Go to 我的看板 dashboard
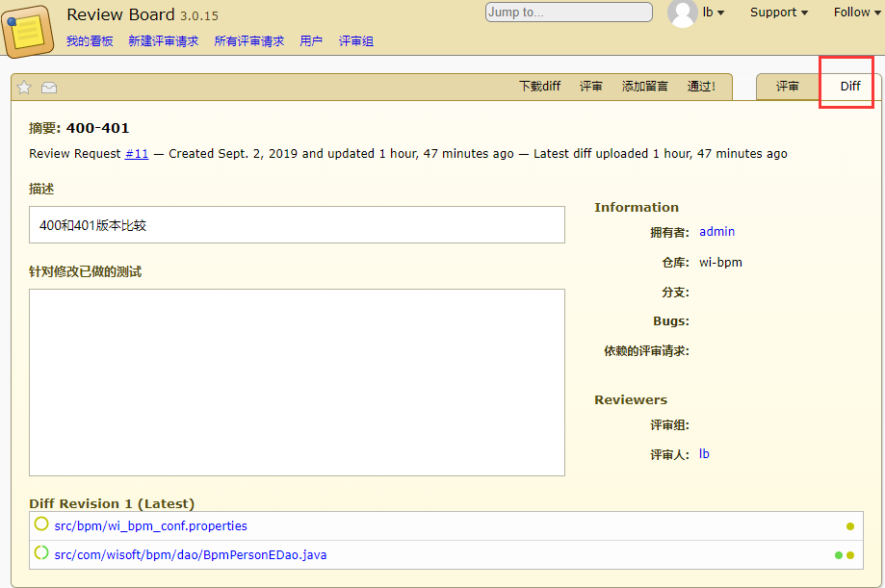This screenshot has width=885, height=588. point(90,41)
